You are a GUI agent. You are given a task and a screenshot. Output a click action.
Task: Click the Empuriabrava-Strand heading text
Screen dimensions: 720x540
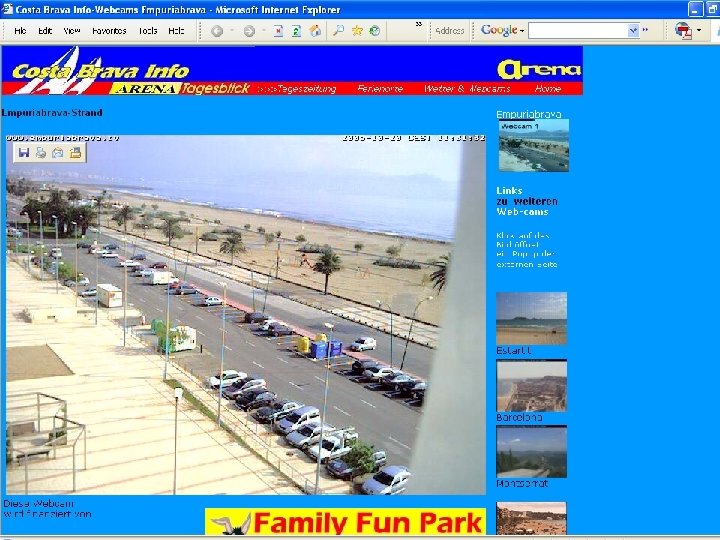click(52, 112)
